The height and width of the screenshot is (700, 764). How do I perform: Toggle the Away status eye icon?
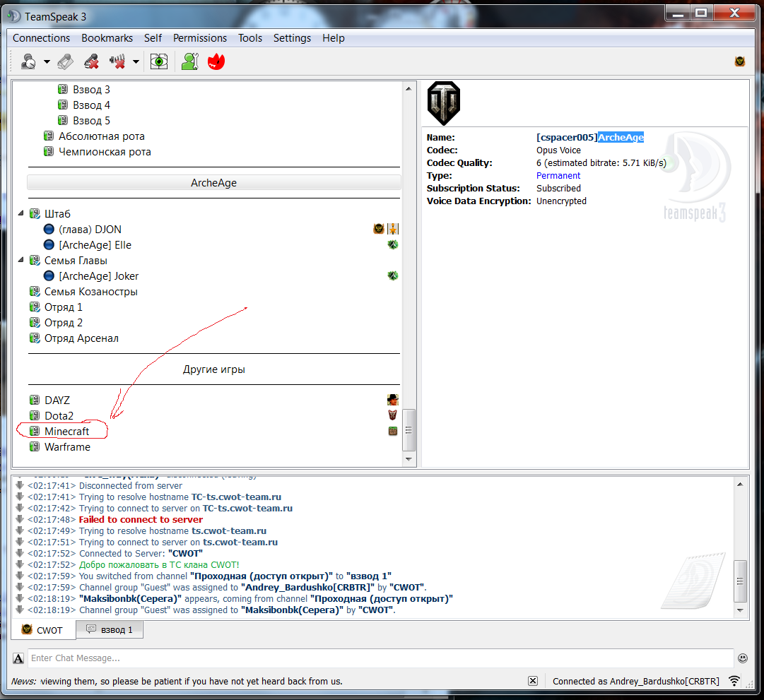point(159,62)
